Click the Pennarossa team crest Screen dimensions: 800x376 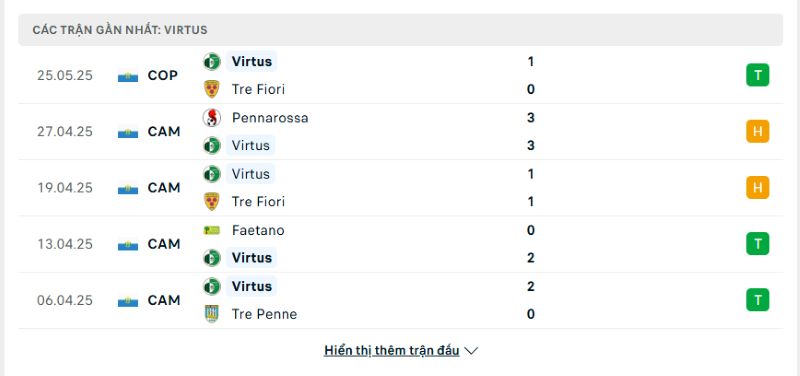(211, 118)
